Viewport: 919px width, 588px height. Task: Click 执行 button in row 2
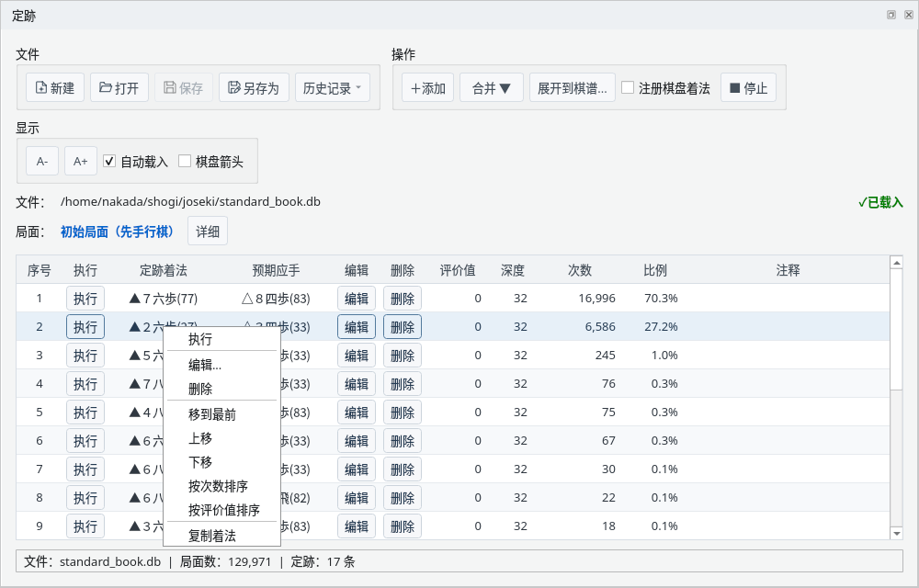85,327
